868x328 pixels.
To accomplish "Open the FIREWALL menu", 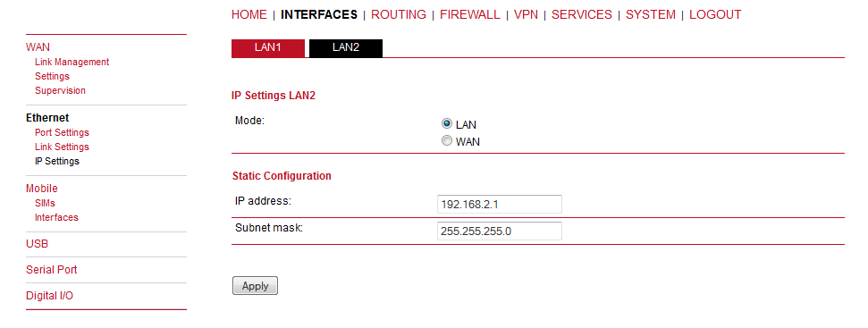I will tap(470, 15).
